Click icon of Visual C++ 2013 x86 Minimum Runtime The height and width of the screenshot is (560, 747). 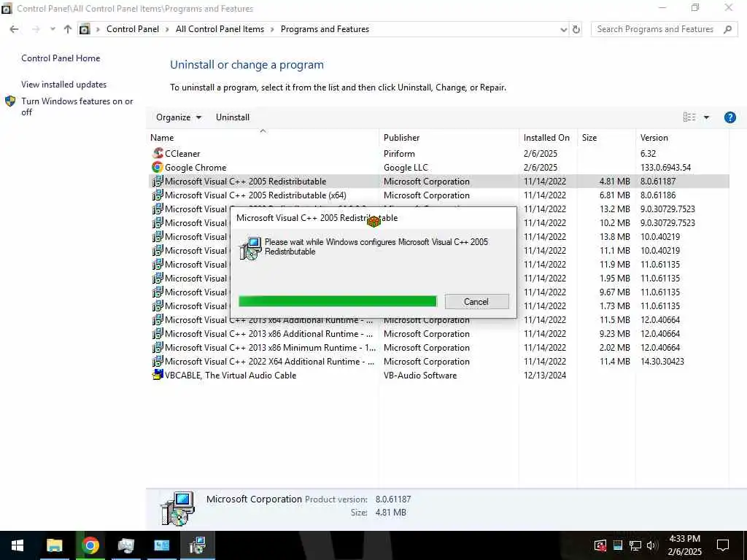coord(158,347)
